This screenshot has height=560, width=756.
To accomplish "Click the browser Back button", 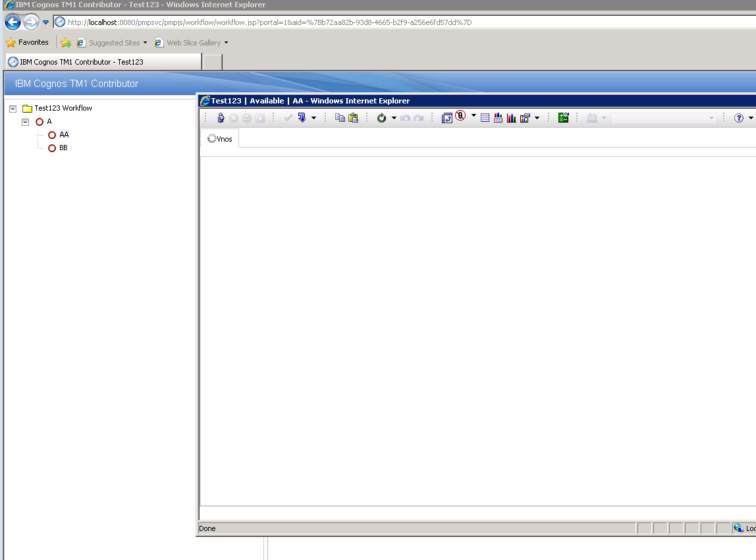I will click(x=13, y=22).
